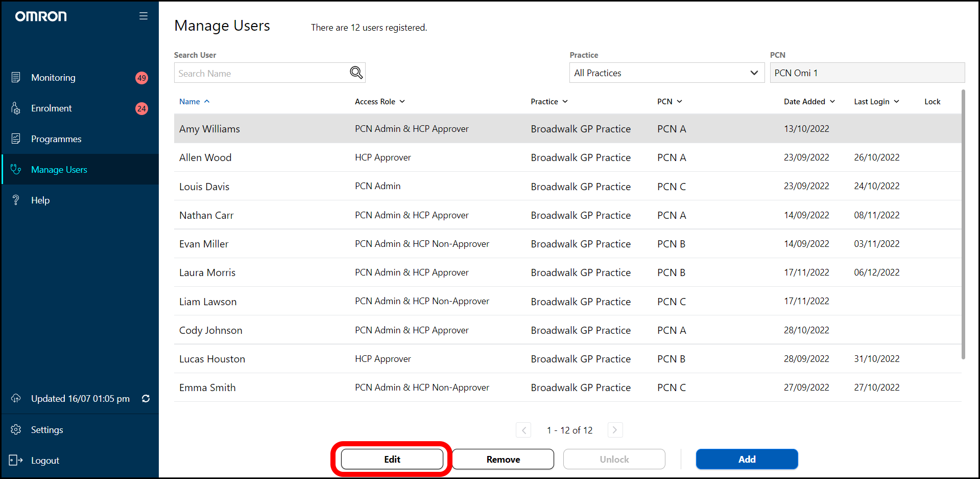The width and height of the screenshot is (980, 479).
Task: Open the All Practices dropdown
Action: click(666, 73)
